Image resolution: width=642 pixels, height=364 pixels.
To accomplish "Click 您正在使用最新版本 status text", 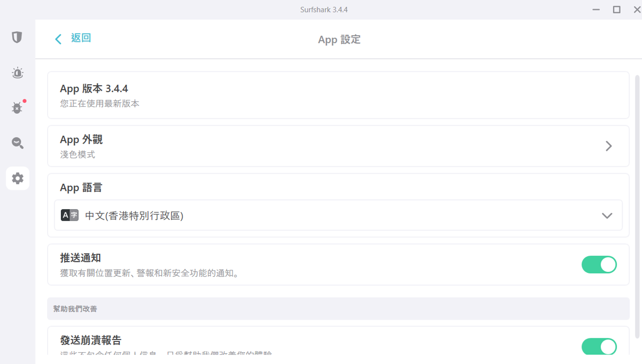I will (x=99, y=104).
